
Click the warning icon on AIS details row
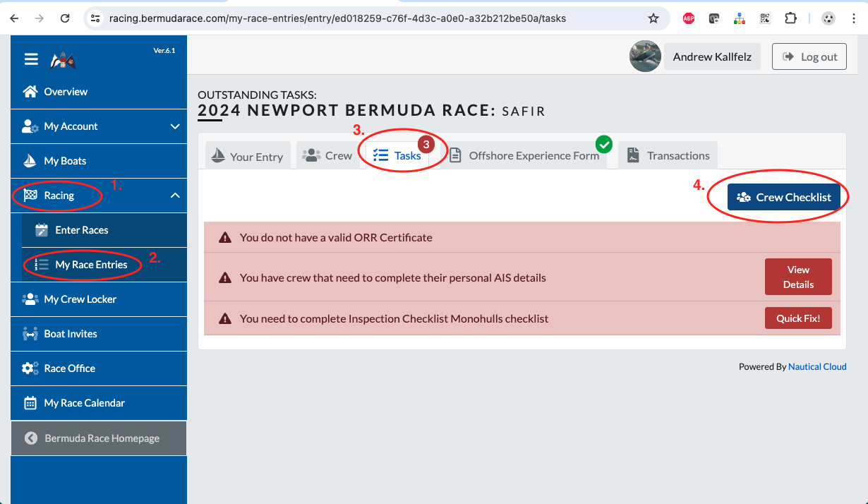tap(225, 277)
